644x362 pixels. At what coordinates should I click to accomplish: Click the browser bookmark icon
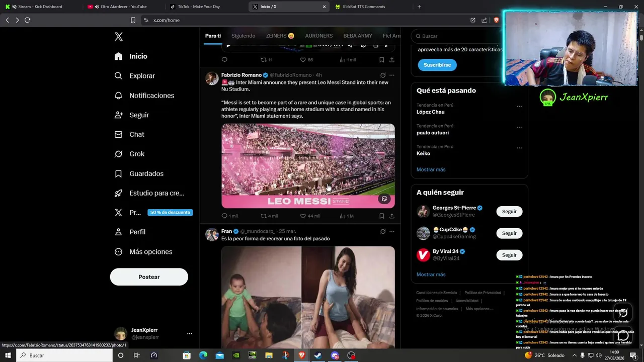click(133, 20)
